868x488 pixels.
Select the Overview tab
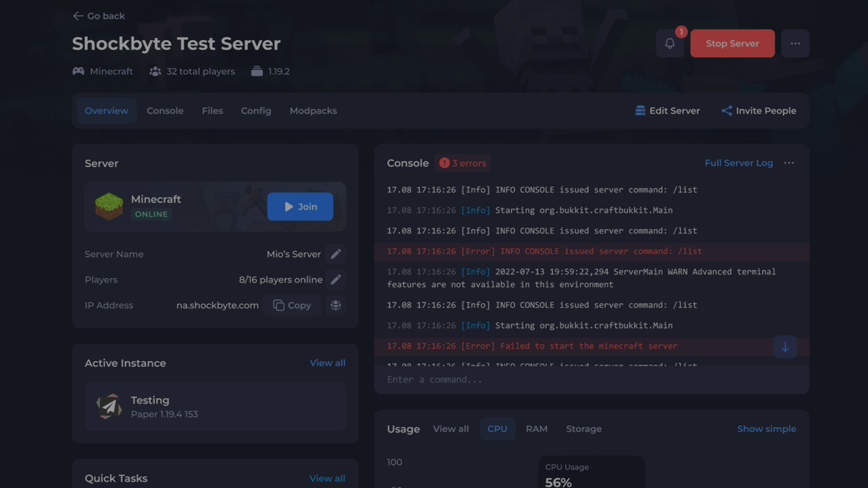pos(106,111)
